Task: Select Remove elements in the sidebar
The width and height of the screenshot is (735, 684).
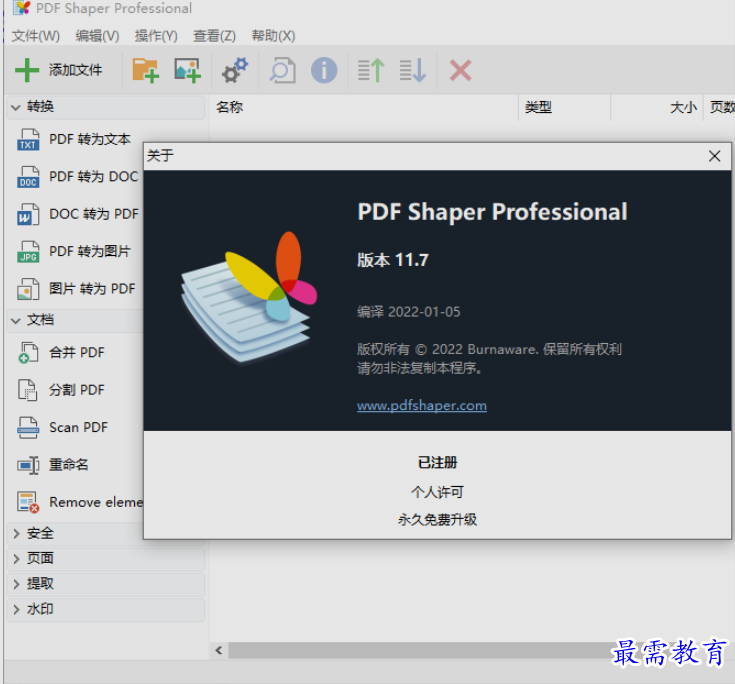Action: (96, 502)
